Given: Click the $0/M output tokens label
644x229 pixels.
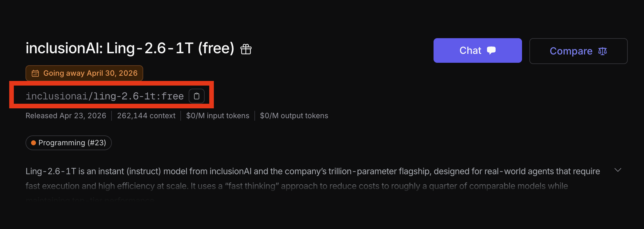Looking at the screenshot, I should pos(294,116).
